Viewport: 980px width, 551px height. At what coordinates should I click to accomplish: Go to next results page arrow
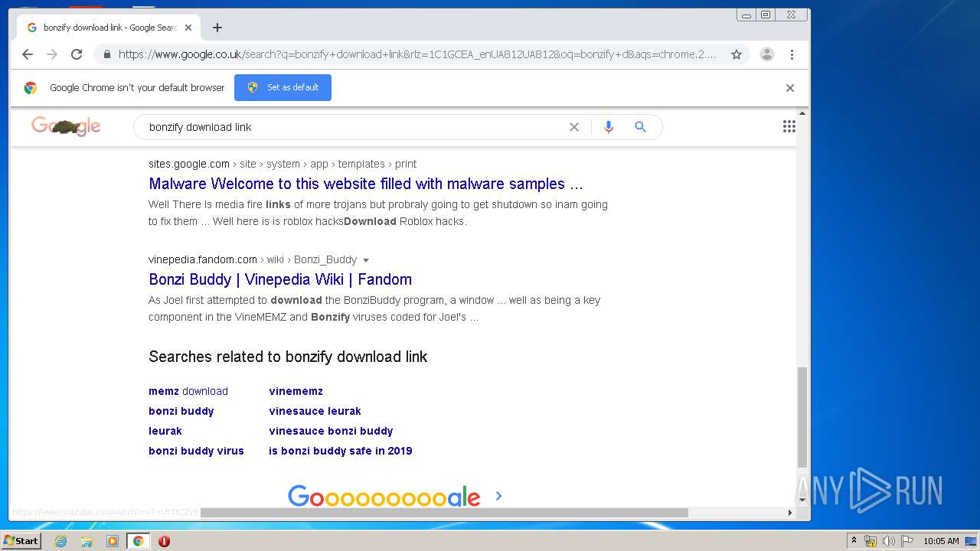pos(498,496)
